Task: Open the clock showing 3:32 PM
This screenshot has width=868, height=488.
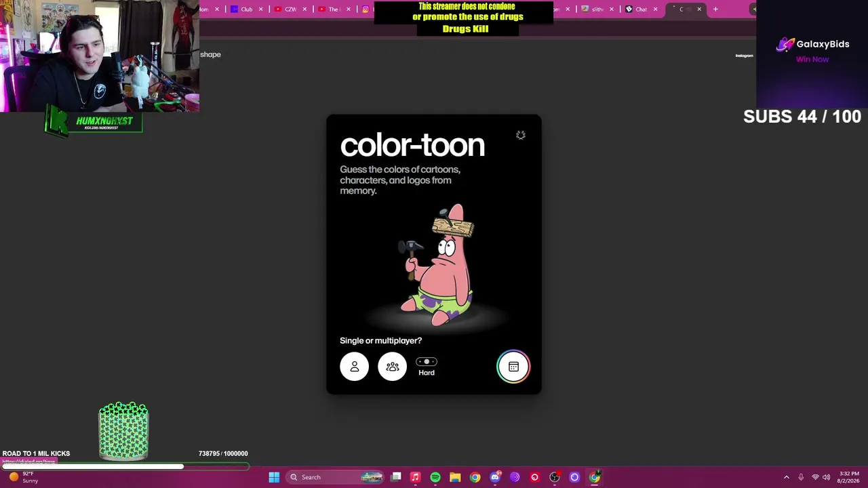Action: click(849, 477)
